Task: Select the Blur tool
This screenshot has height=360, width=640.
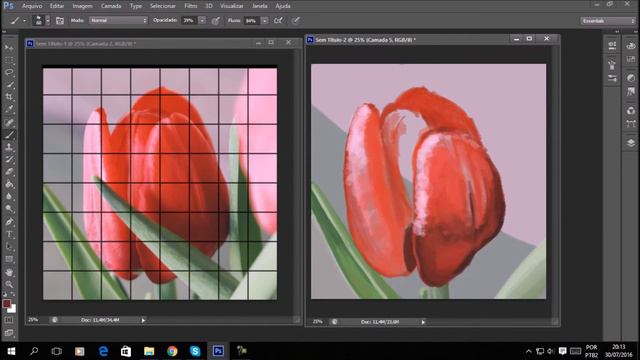Action: coord(9,197)
